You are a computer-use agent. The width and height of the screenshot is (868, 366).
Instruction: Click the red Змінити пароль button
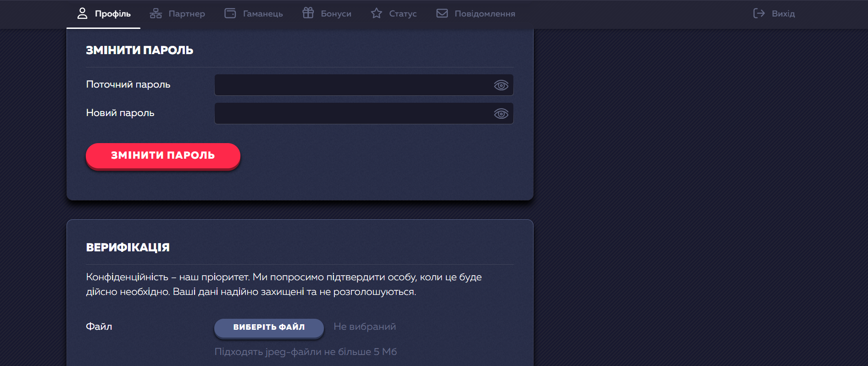point(163,156)
